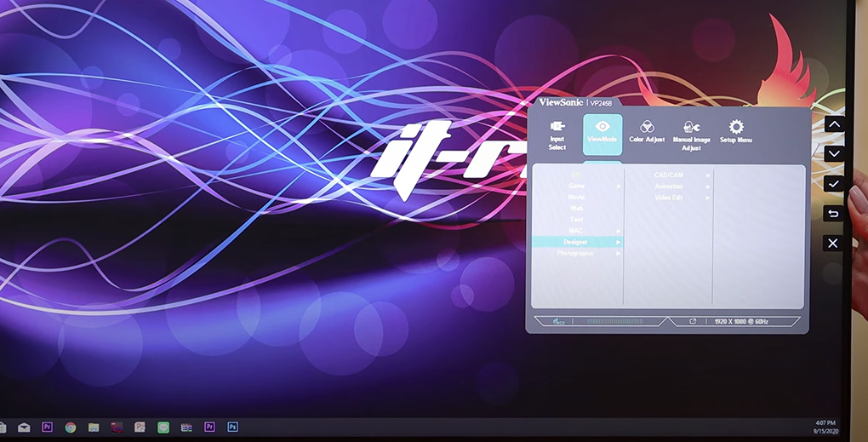Choose the Web view mode

pyautogui.click(x=576, y=208)
